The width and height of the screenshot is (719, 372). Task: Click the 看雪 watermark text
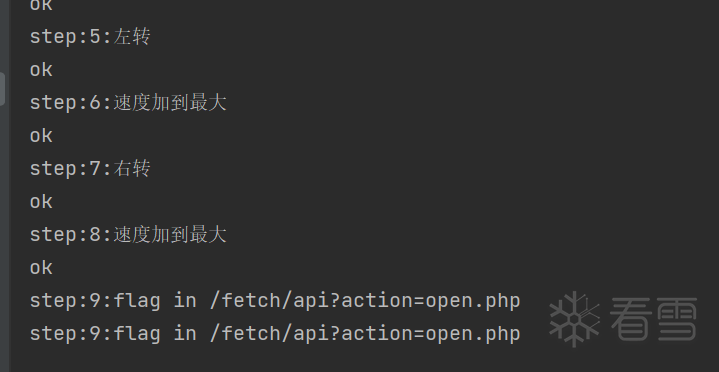(x=653, y=319)
